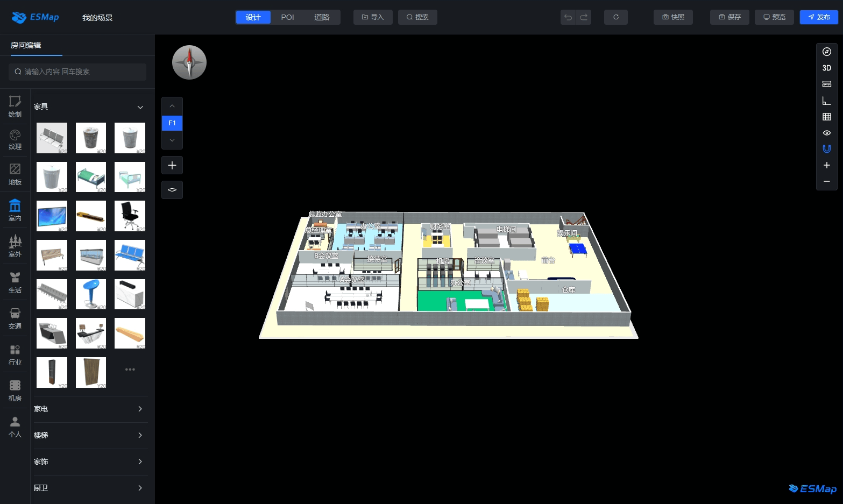The width and height of the screenshot is (843, 504).
Task: Select the 纹理 texture category
Action: 15,139
